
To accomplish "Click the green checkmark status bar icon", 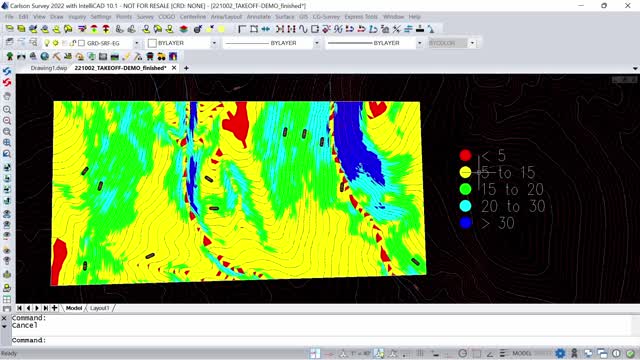I will (x=631, y=353).
